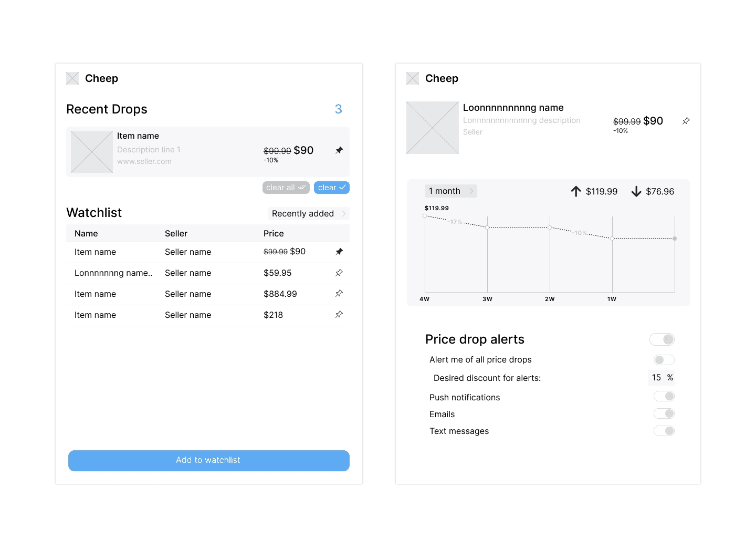Pin the Lonnnnnnng name.. watchlist row

(x=339, y=273)
